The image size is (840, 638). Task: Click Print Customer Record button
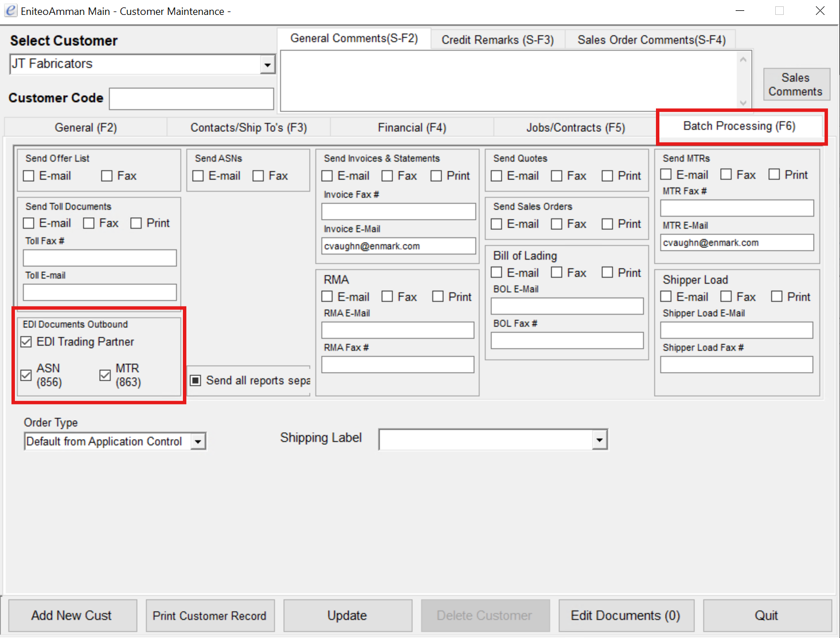coord(210,616)
